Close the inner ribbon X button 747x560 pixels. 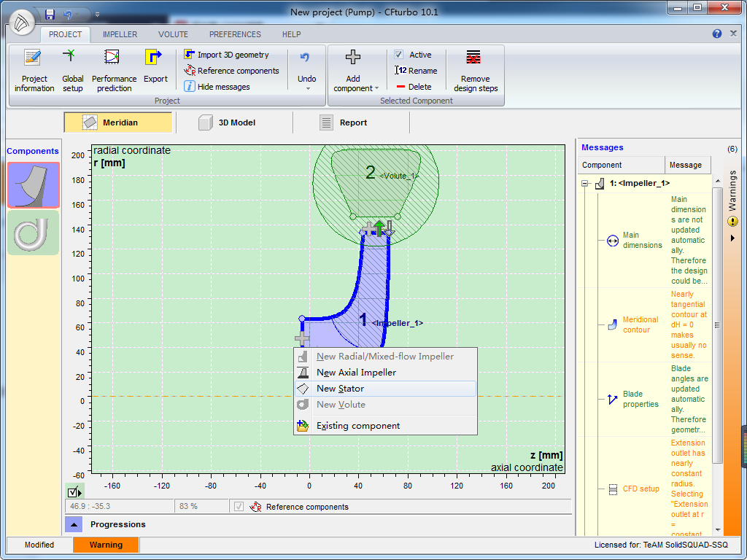(734, 34)
